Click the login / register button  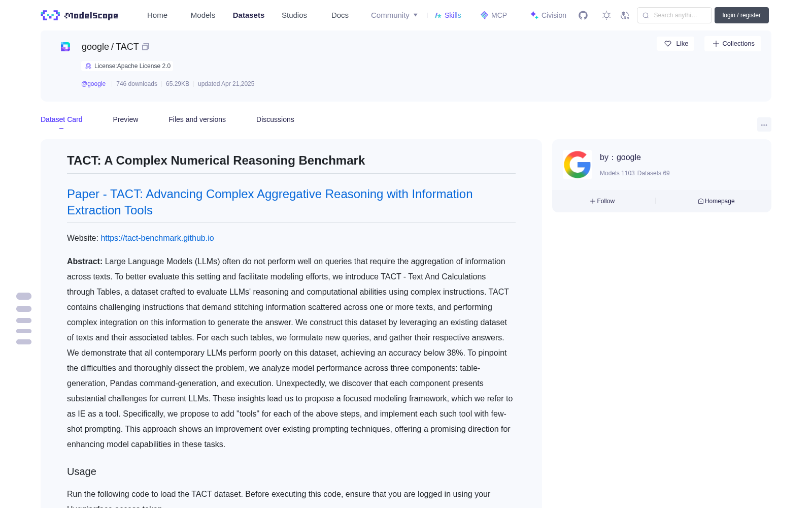click(x=741, y=15)
